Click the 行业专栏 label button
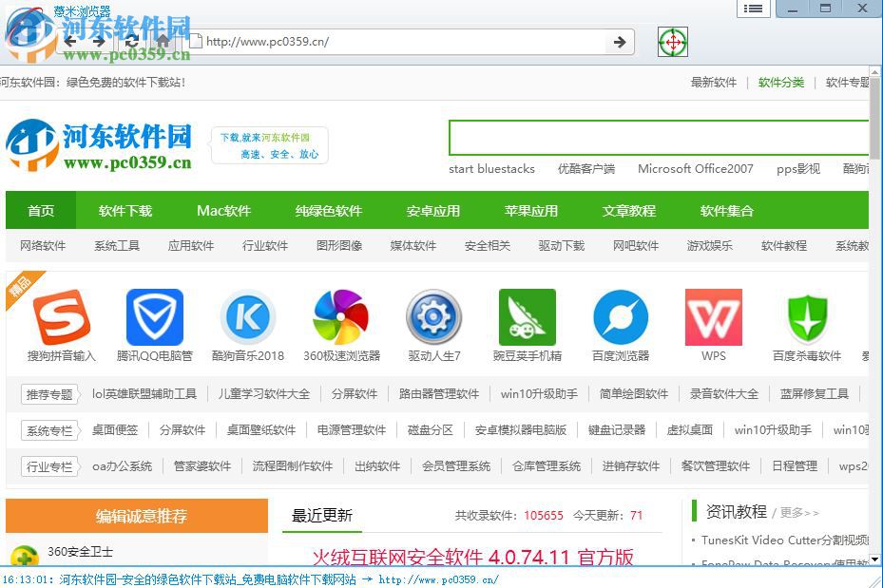The width and height of the screenshot is (883, 588). click(49, 466)
